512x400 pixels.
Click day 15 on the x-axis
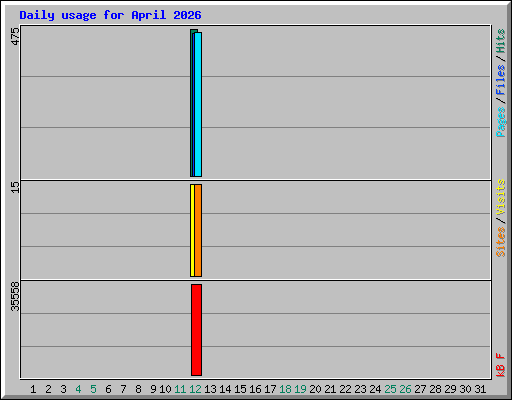(240, 389)
